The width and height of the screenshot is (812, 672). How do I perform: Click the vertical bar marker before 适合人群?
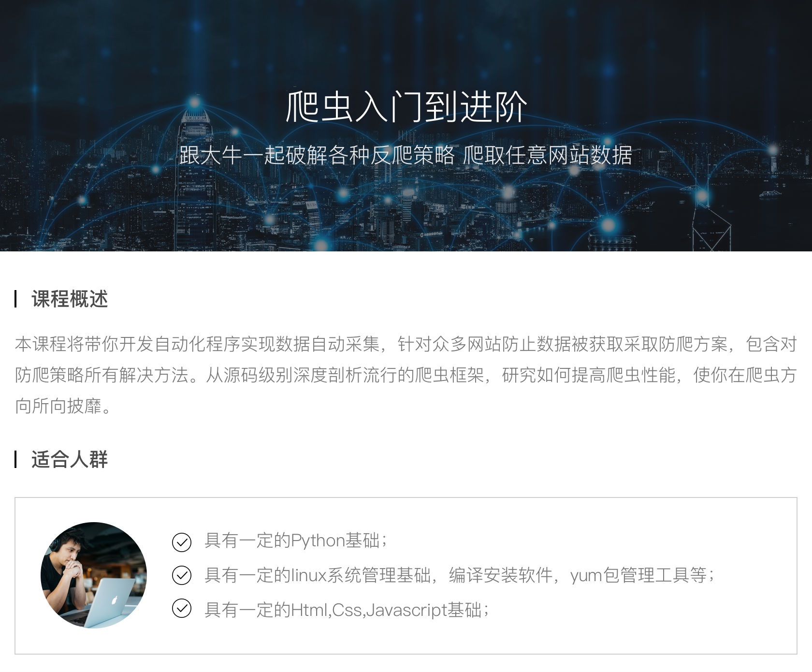pos(16,459)
